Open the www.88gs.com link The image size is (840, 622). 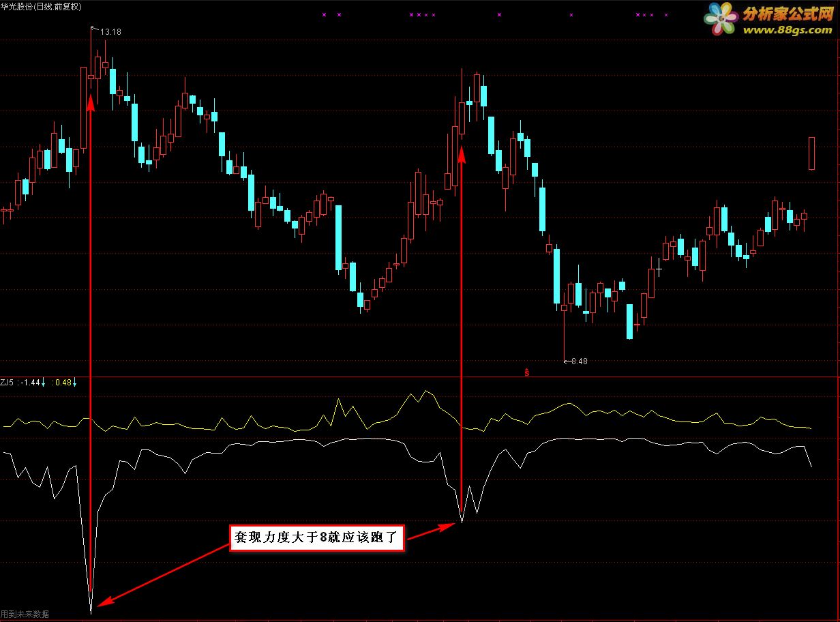pyautogui.click(x=787, y=31)
